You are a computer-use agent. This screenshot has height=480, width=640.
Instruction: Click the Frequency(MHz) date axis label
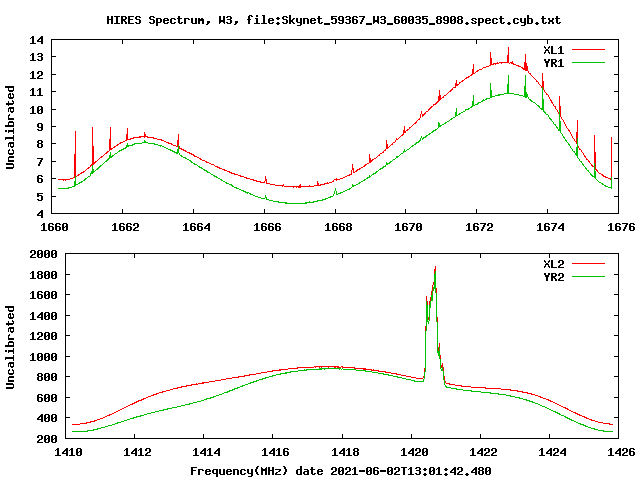point(341,471)
